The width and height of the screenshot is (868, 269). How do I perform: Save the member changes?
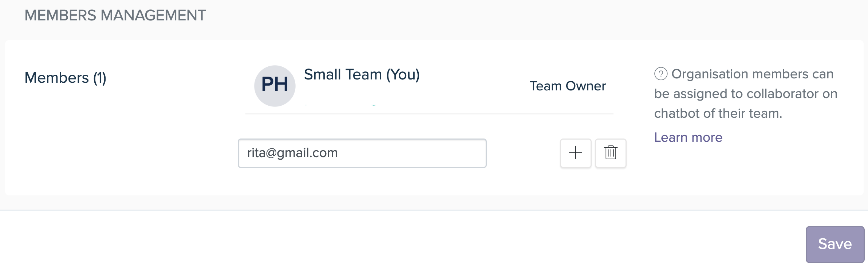[x=835, y=244]
